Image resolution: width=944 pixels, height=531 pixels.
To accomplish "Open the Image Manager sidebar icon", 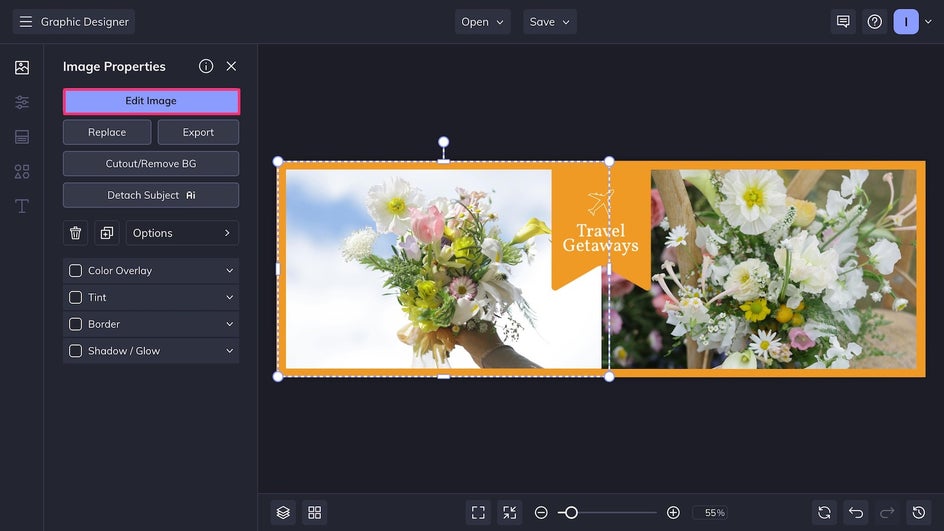I will point(22,67).
